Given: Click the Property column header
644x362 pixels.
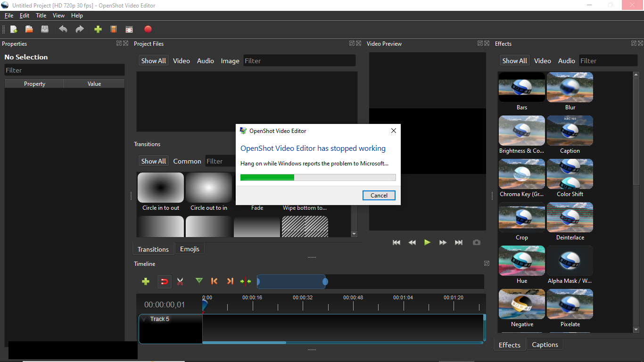Looking at the screenshot, I should point(34,84).
